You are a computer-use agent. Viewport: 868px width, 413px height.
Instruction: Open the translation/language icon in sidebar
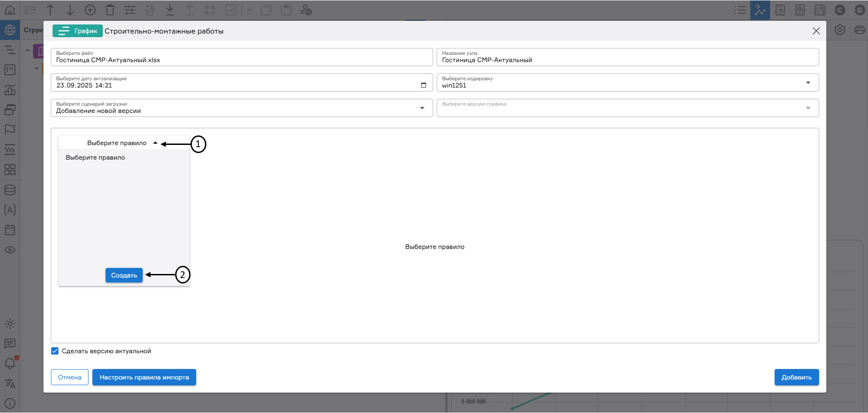click(10, 384)
